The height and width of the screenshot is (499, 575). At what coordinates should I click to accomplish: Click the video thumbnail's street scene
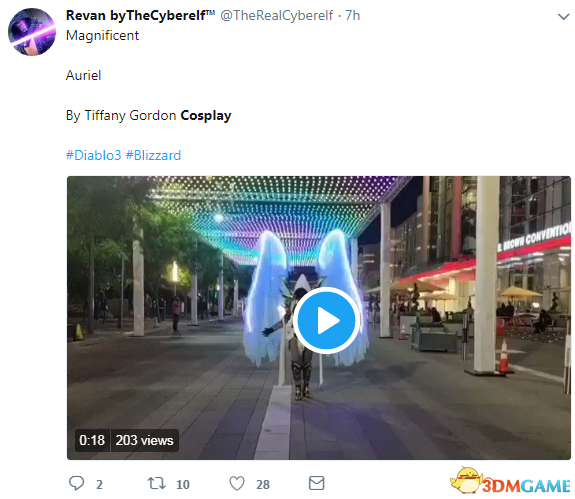[x=319, y=318]
